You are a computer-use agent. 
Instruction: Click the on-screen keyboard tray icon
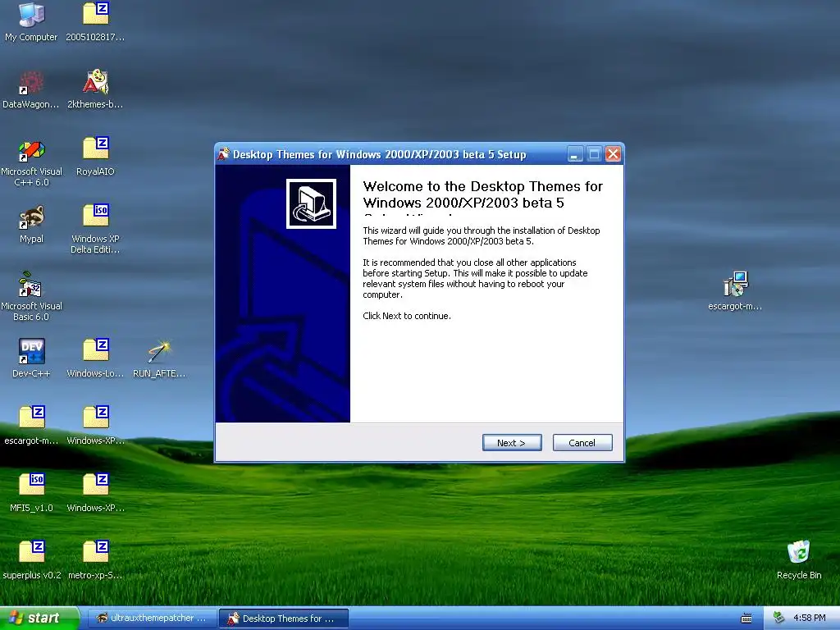point(746,619)
